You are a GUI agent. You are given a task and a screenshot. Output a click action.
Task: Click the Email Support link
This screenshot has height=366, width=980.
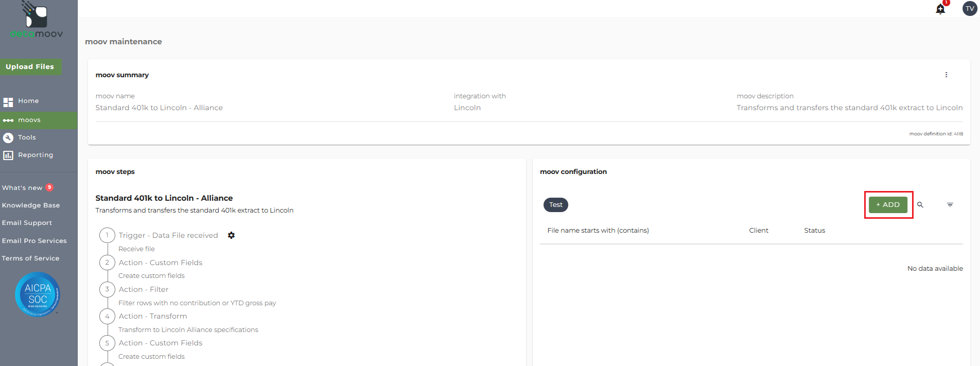point(27,223)
